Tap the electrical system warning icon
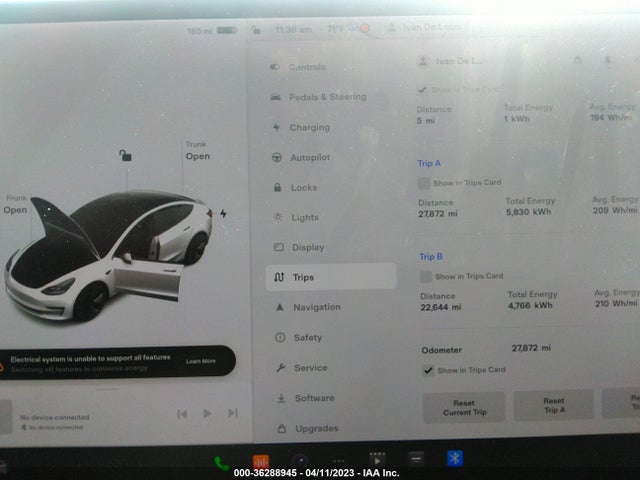Screen dimensions: 640x480 click(x=1, y=367)
